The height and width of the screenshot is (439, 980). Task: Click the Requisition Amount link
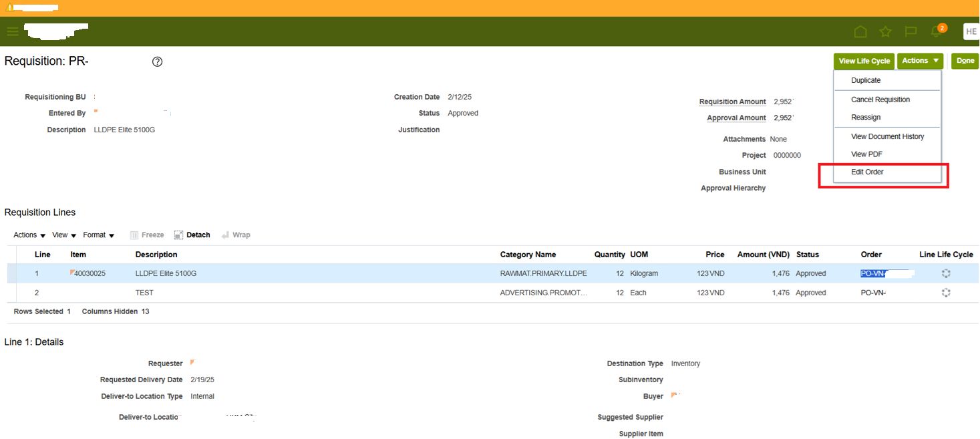(x=733, y=102)
